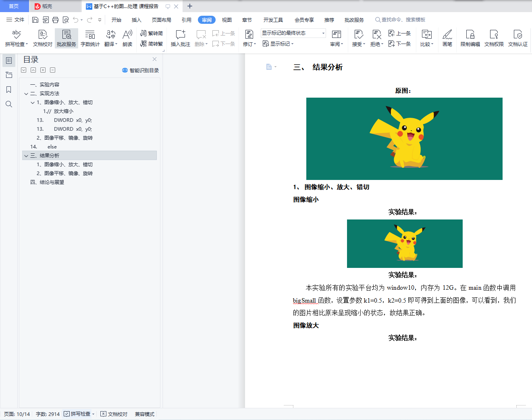
Task: Open the 修订 dropdown arrow
Action: pos(255,44)
